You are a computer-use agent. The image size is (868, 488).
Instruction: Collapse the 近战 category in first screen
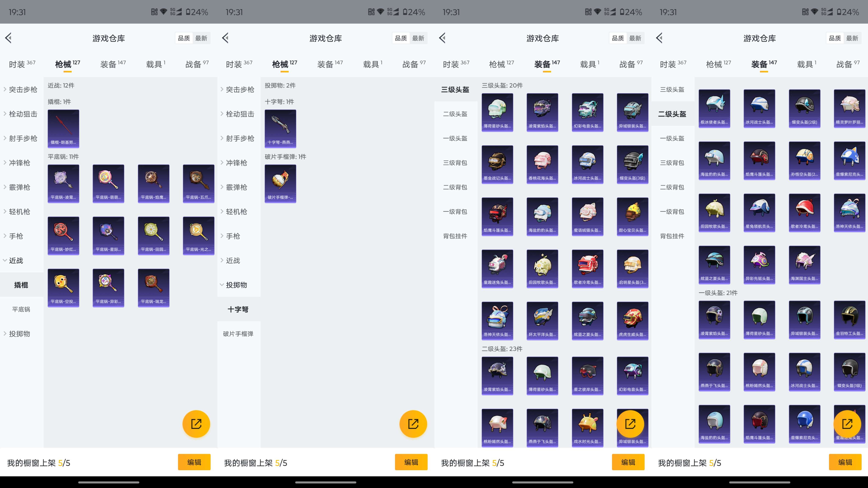coord(22,260)
